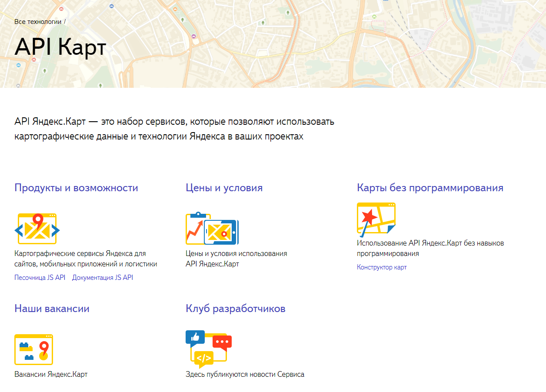546x392 pixels.
Task: Open the Продукты и возможности heading
Action: click(76, 188)
